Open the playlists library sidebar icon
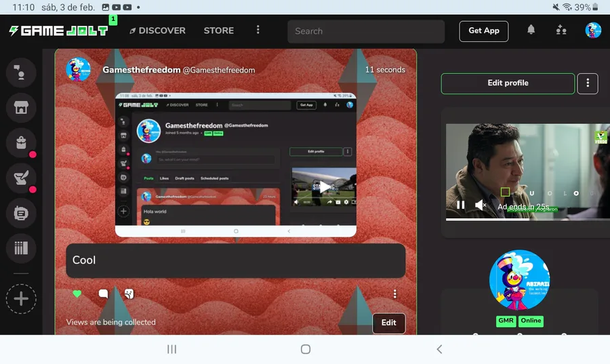This screenshot has height=364, width=610. click(21, 248)
